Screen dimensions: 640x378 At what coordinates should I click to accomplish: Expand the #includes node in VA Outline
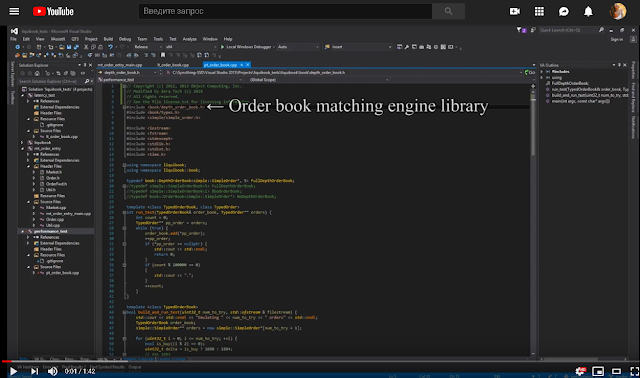tap(542, 71)
